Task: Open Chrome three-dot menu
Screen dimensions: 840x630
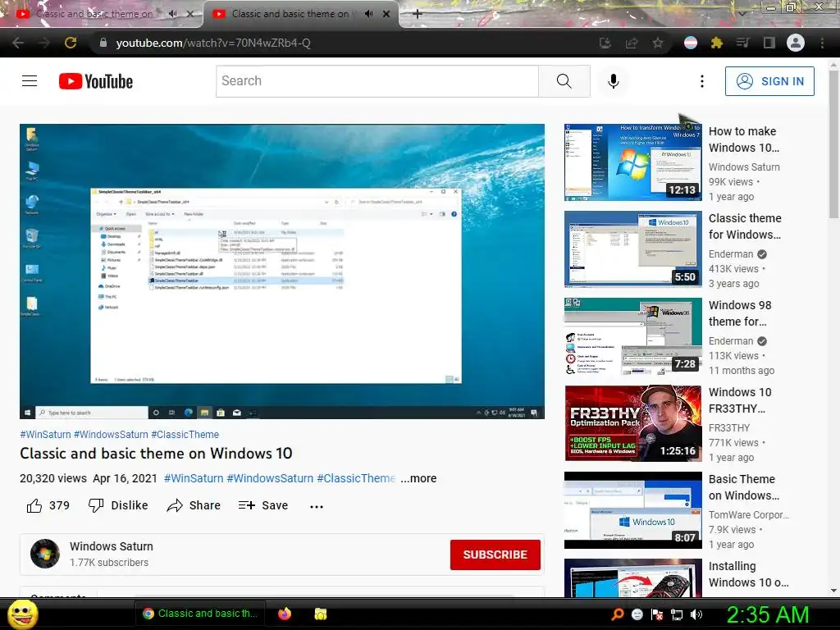Action: pos(822,43)
